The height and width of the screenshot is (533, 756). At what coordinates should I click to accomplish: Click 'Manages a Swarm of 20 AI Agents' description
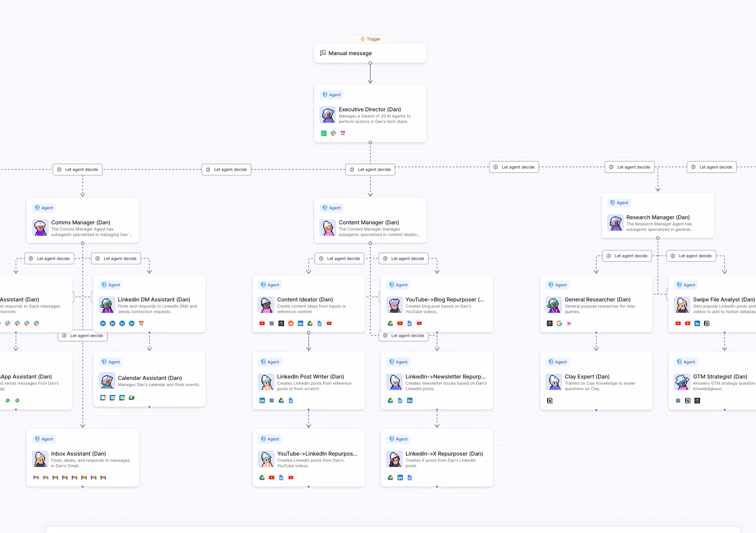(x=375, y=119)
